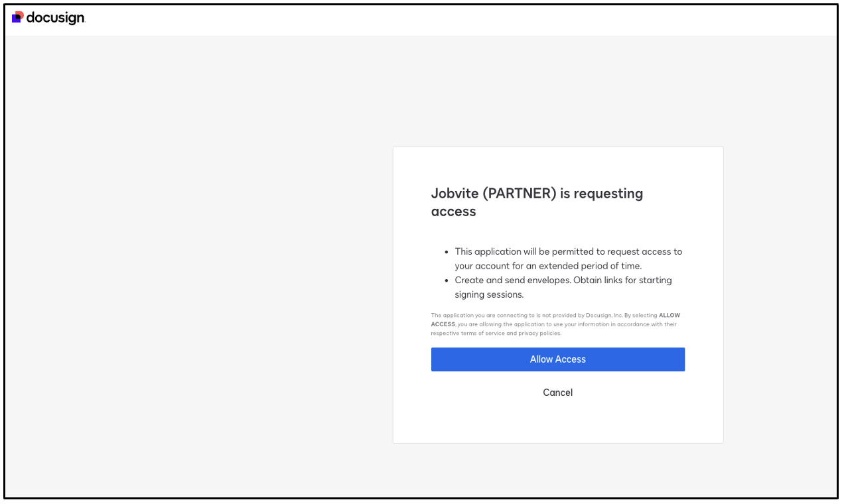
Task: Click the Jobvite (PARTNER) heading
Action: [x=537, y=202]
